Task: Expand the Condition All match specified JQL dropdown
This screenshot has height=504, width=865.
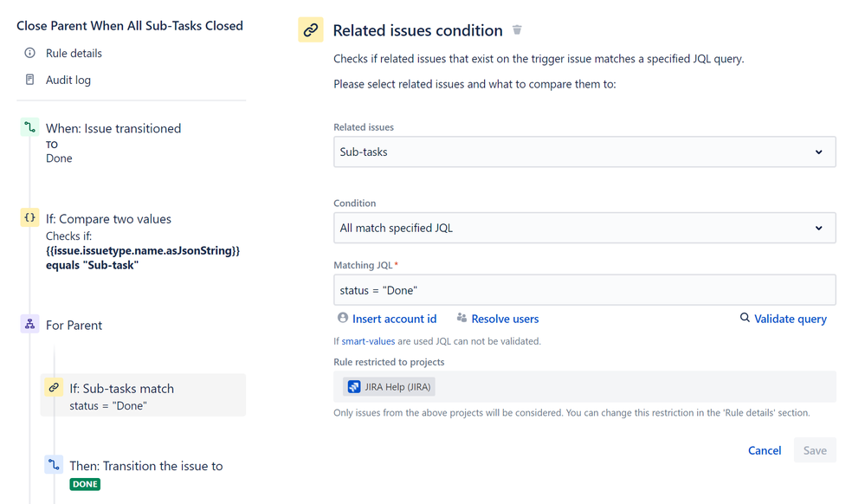Action: (x=584, y=229)
